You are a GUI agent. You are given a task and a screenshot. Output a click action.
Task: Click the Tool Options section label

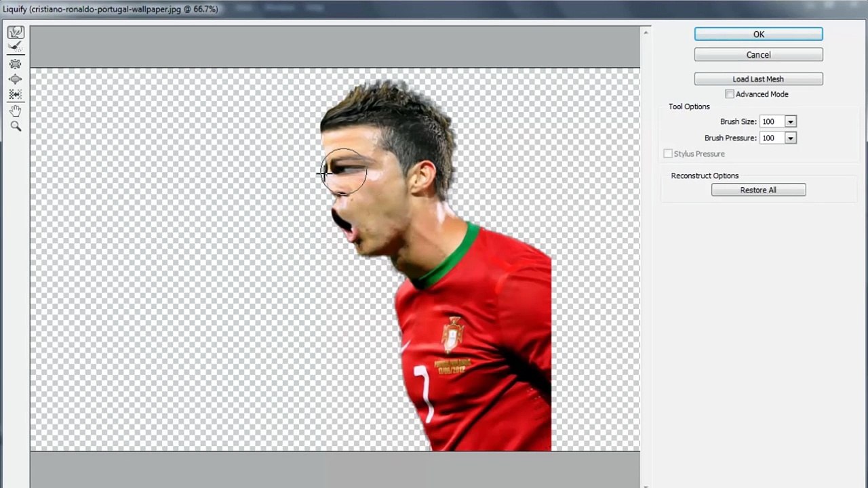pyautogui.click(x=689, y=106)
